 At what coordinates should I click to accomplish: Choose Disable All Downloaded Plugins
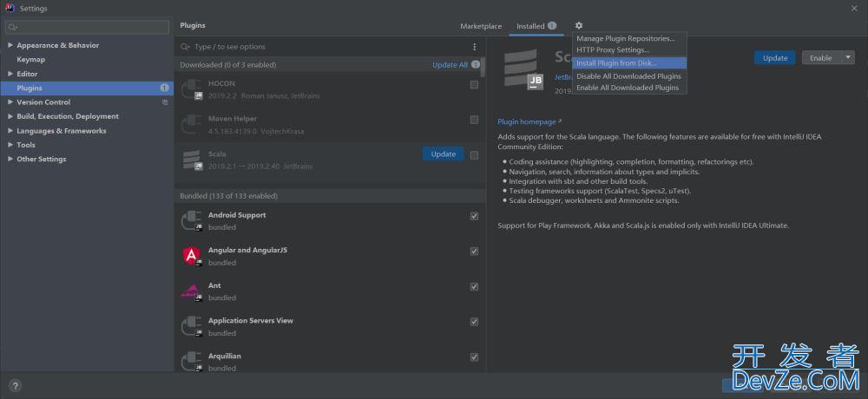629,76
